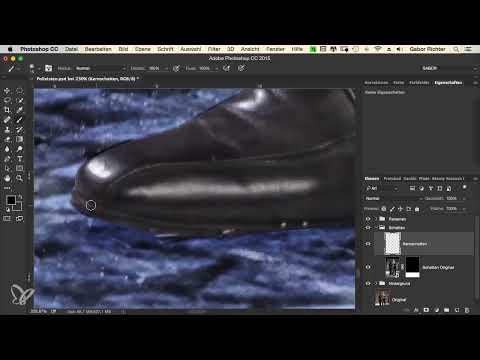
Task: Open the Filter menu
Action: tap(214, 49)
